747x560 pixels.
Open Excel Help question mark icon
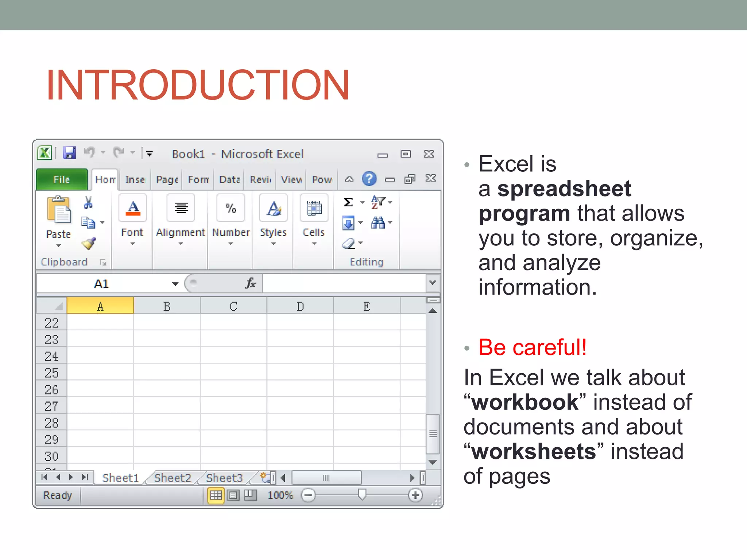[x=369, y=179]
